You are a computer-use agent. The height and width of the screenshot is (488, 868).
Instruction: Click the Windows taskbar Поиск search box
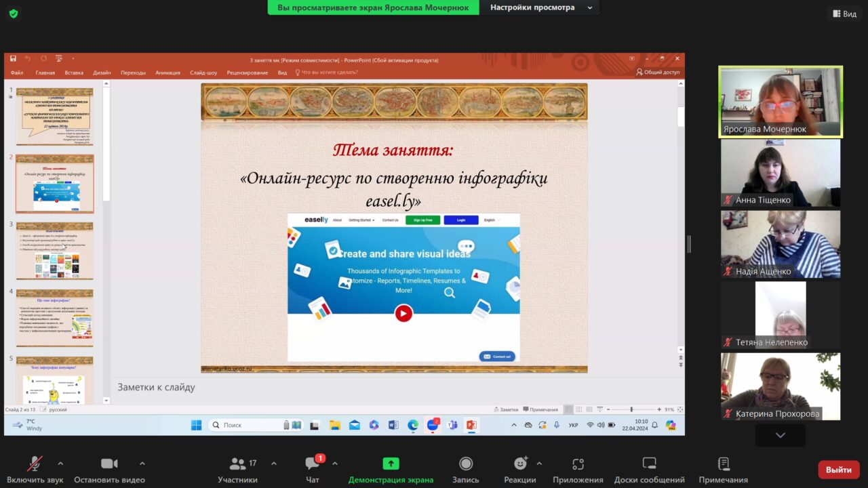[255, 425]
